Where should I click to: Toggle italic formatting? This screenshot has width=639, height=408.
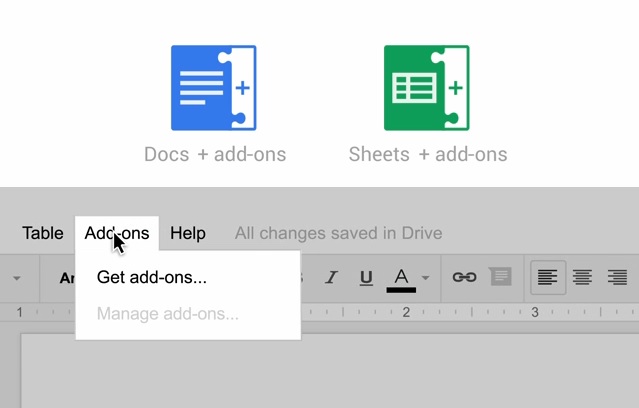click(331, 277)
